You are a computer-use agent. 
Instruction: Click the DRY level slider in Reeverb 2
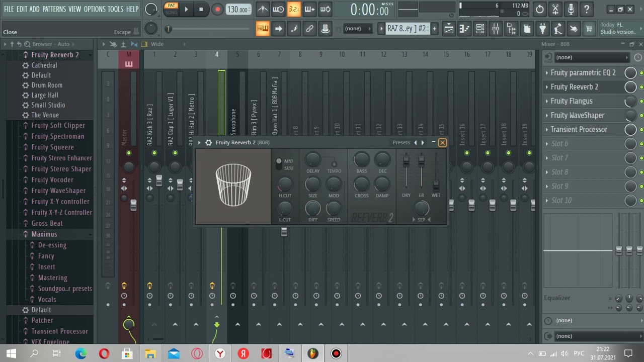(x=406, y=160)
